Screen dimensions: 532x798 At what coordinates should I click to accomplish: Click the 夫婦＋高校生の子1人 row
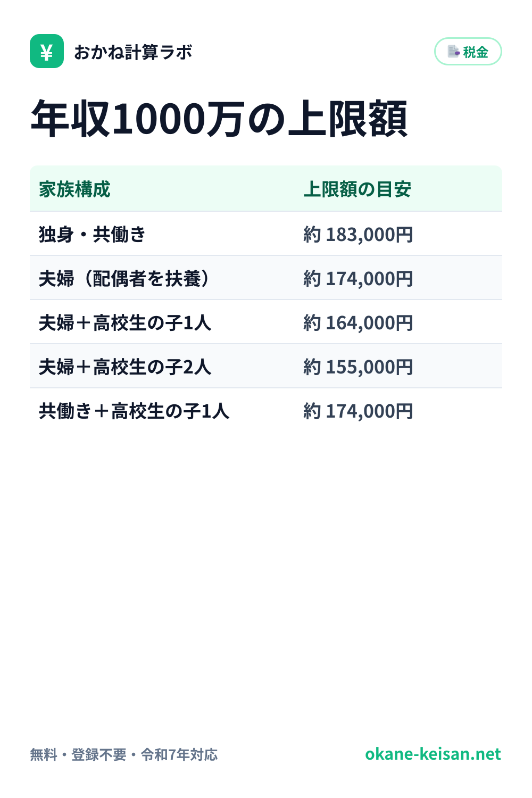tap(266, 322)
